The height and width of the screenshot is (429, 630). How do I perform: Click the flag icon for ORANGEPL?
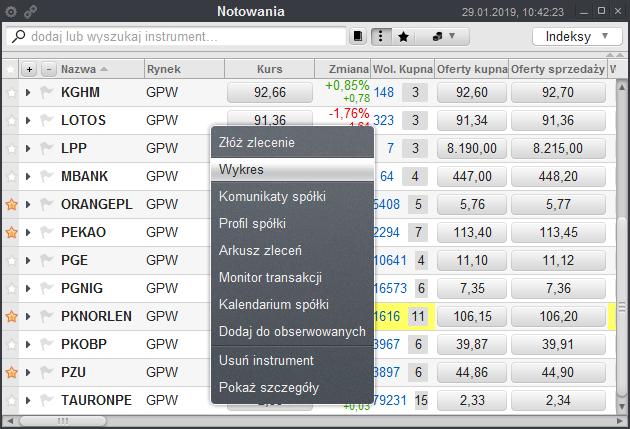tap(47, 204)
